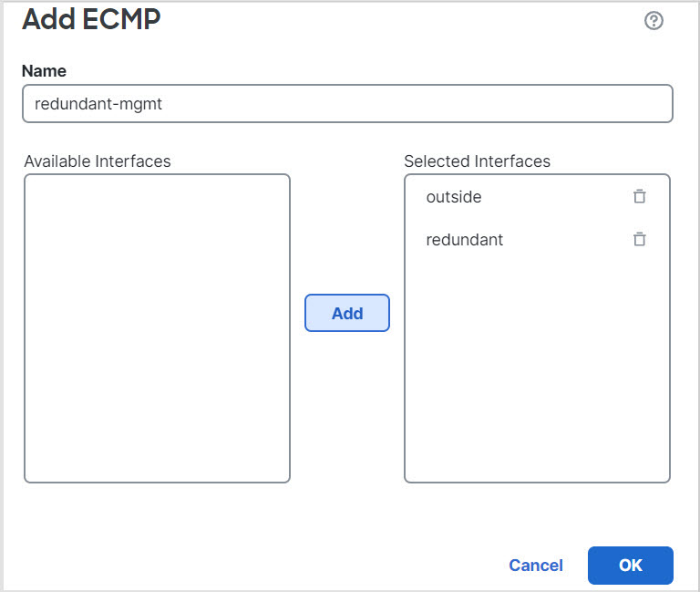The width and height of the screenshot is (700, 592).
Task: Remove outside interface using its trash icon
Action: [640, 196]
